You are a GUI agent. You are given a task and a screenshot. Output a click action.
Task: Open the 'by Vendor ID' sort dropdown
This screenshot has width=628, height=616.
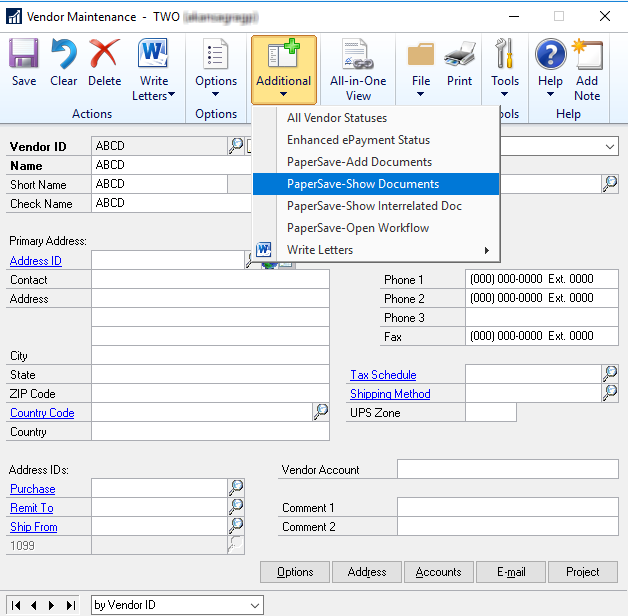[x=255, y=605]
